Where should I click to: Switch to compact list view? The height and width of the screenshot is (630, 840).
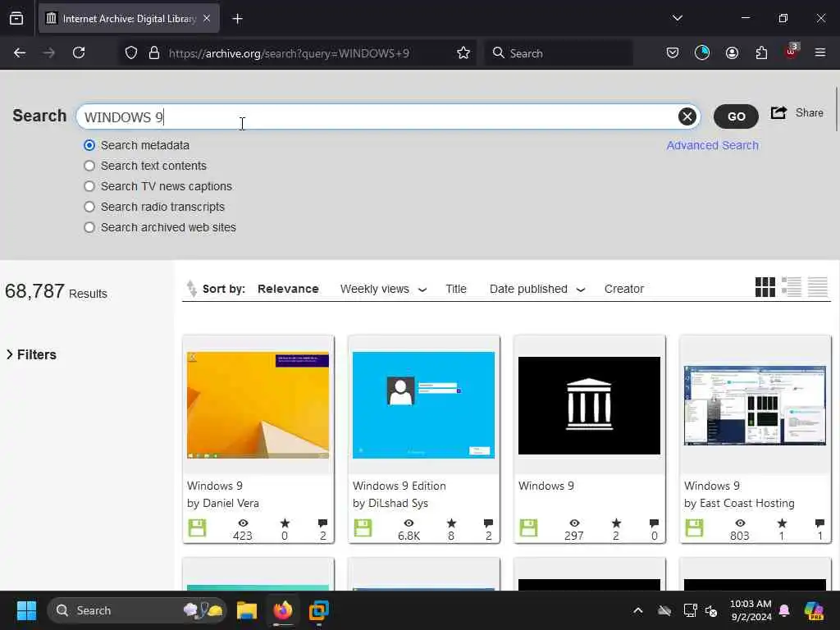point(818,287)
